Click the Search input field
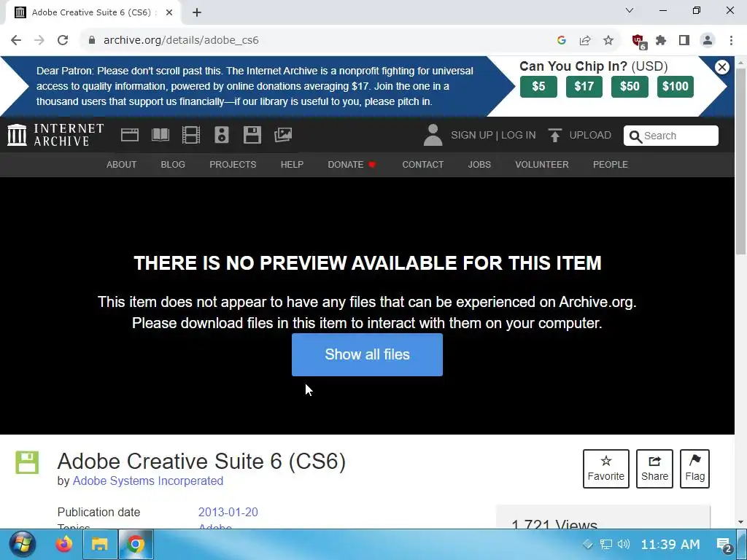 coord(671,136)
